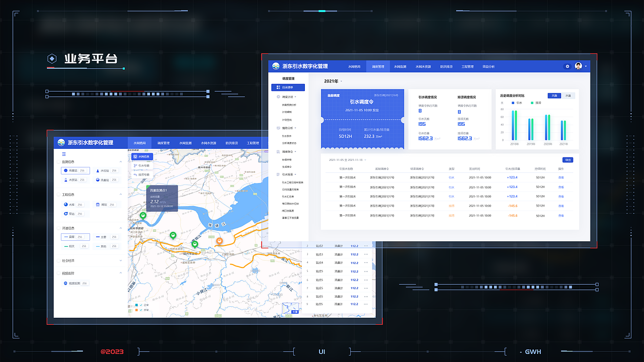This screenshot has width=644, height=362.
Task: Click the green 排涝 chart legend swatch
Action: click(532, 103)
